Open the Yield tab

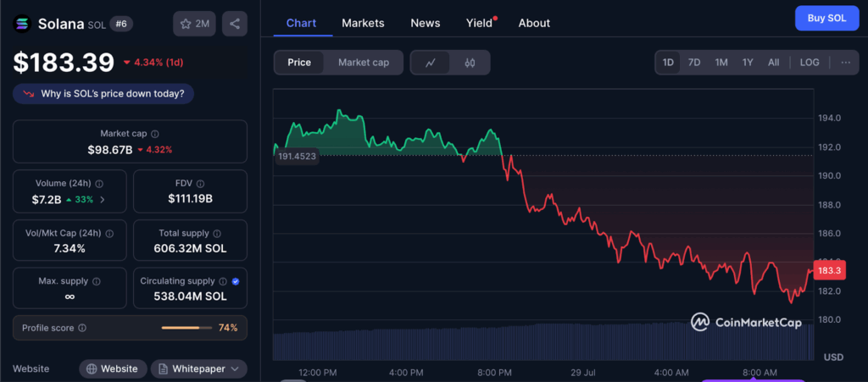479,23
